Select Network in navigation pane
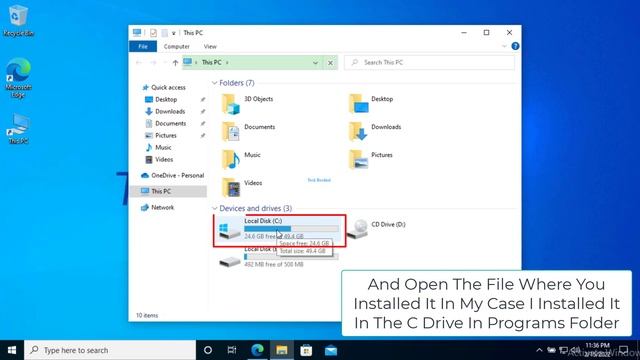 click(162, 207)
